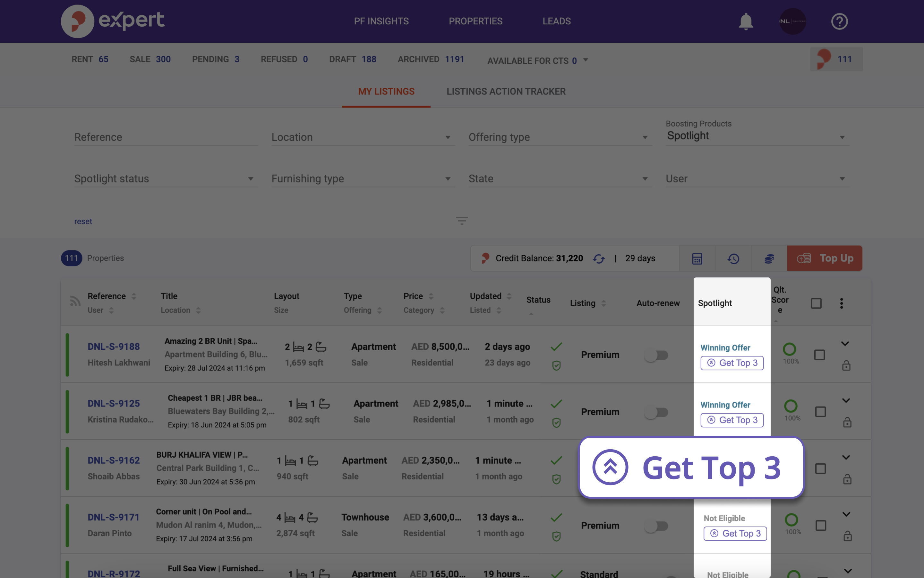924x578 pixels.
Task: Click quality score circle for DNL-S-9188
Action: click(x=789, y=349)
